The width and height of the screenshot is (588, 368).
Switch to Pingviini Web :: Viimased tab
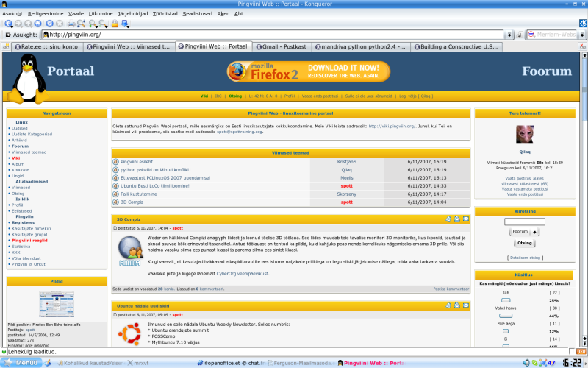(x=129, y=47)
